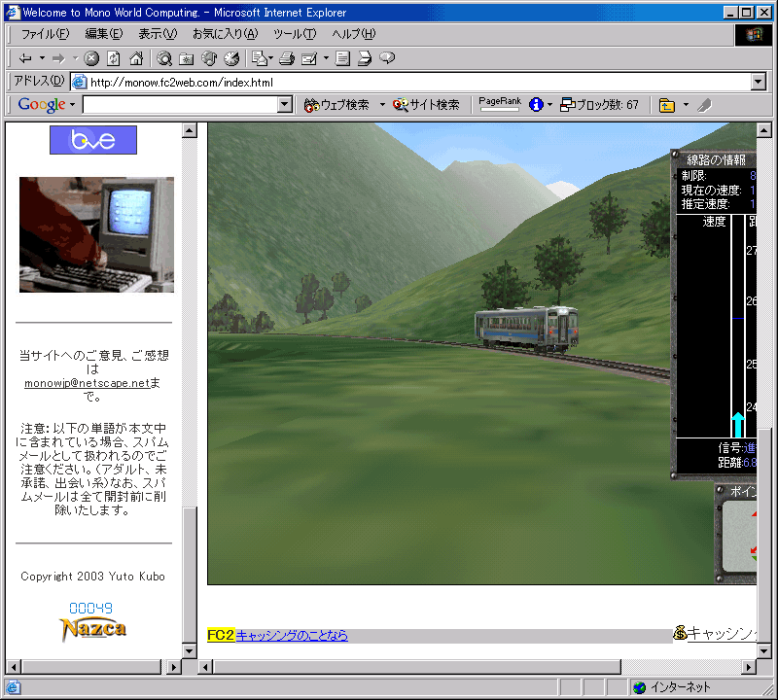The width and height of the screenshot is (778, 700).
Task: Open the 編集(E) menu
Action: 104,34
